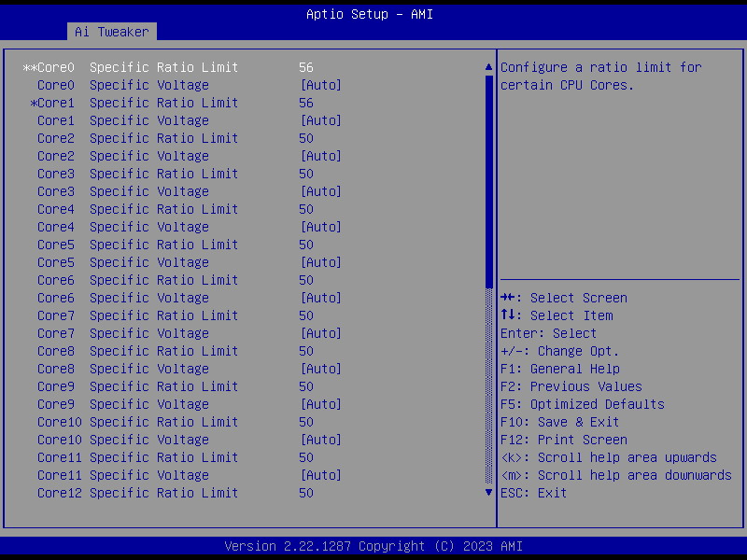Viewport: 747px width, 560px height.
Task: Select Core11 Specific Voltage row label
Action: tap(123, 475)
